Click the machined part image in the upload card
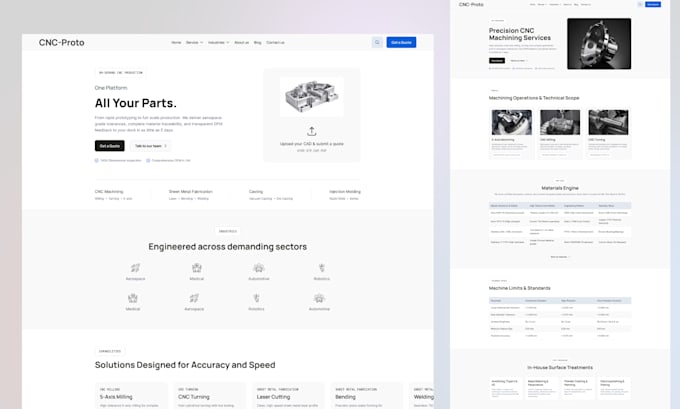Viewport: 680px width, 409px height. 312,97
